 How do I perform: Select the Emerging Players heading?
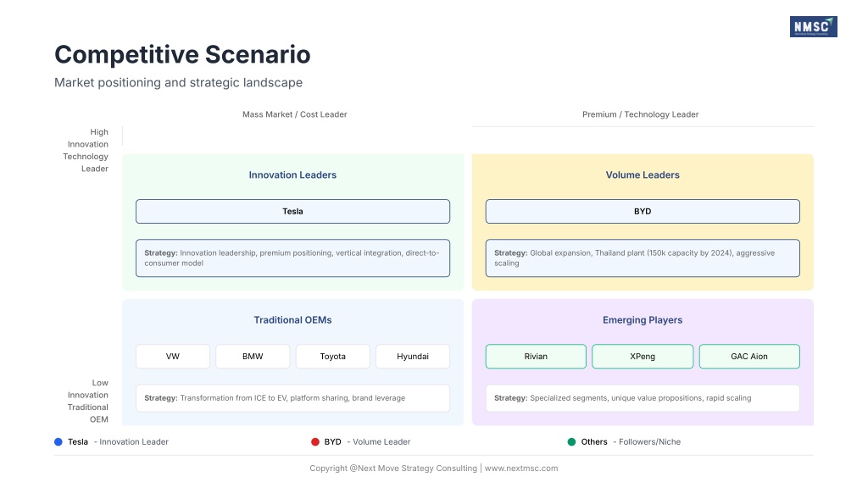coord(643,320)
